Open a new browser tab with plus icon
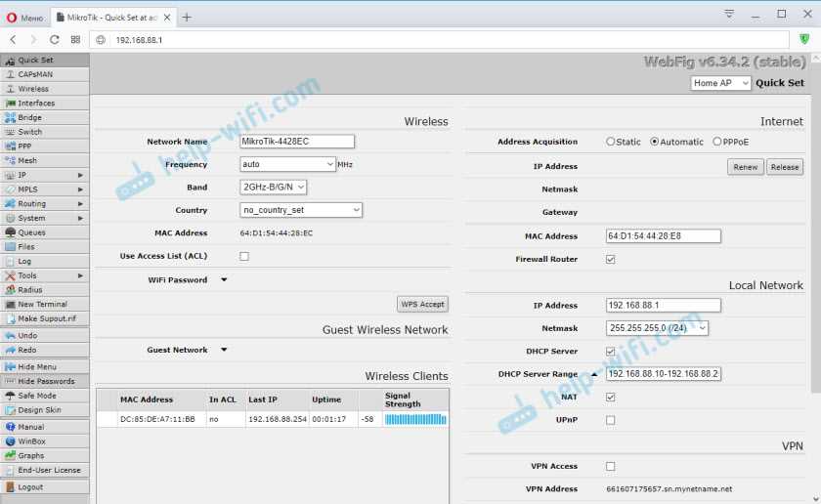This screenshot has width=821, height=504. pos(187,17)
